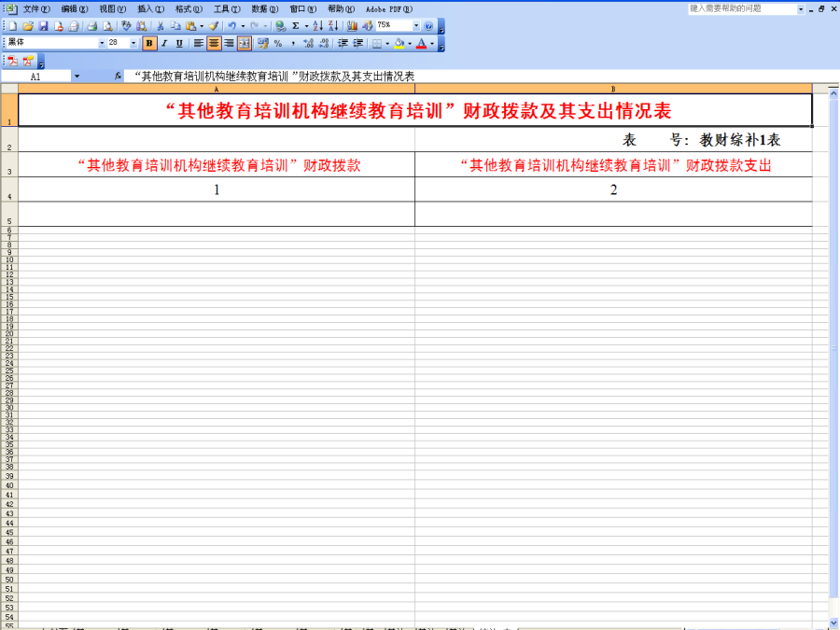
Task: Click vertical scrollbar down arrow
Action: [833, 623]
